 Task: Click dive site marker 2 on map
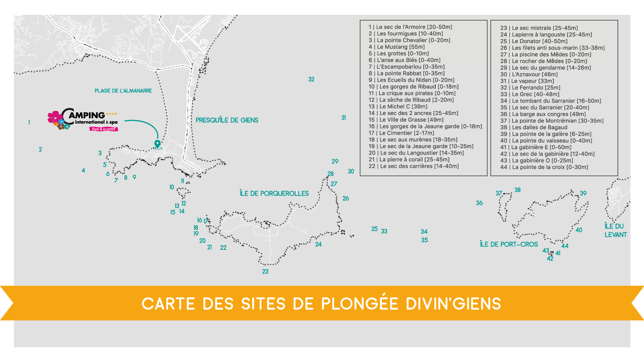point(40,149)
